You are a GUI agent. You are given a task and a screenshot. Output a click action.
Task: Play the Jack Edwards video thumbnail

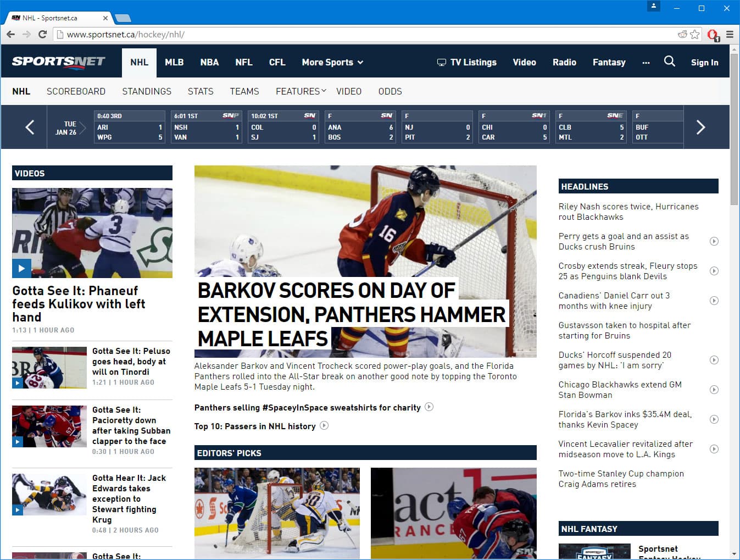[49, 494]
